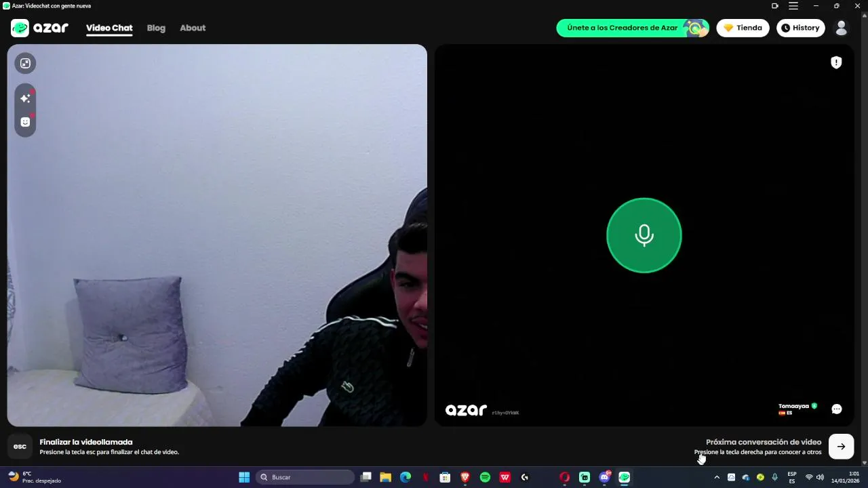Launch Microsoft Edge from taskbar
The image size is (868, 488).
[x=406, y=477]
